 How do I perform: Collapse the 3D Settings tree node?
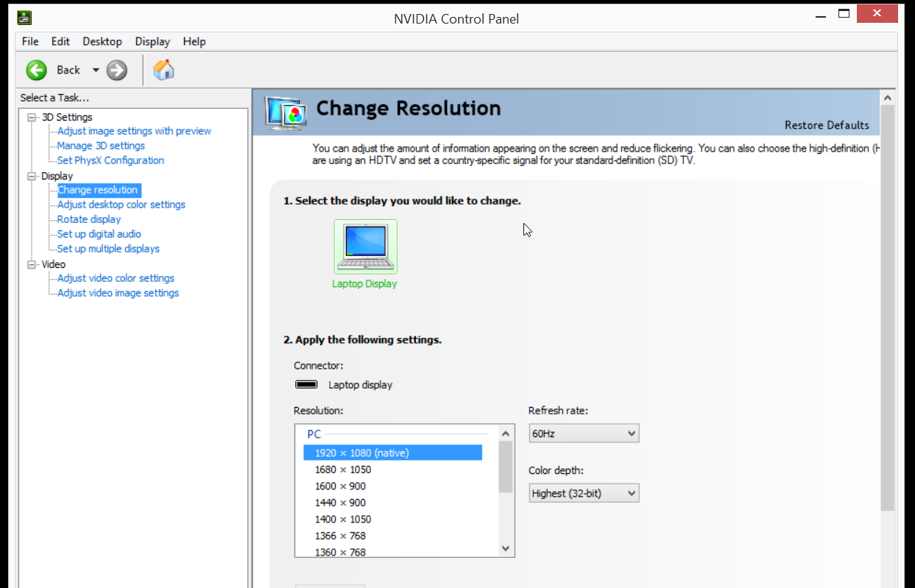coord(31,117)
